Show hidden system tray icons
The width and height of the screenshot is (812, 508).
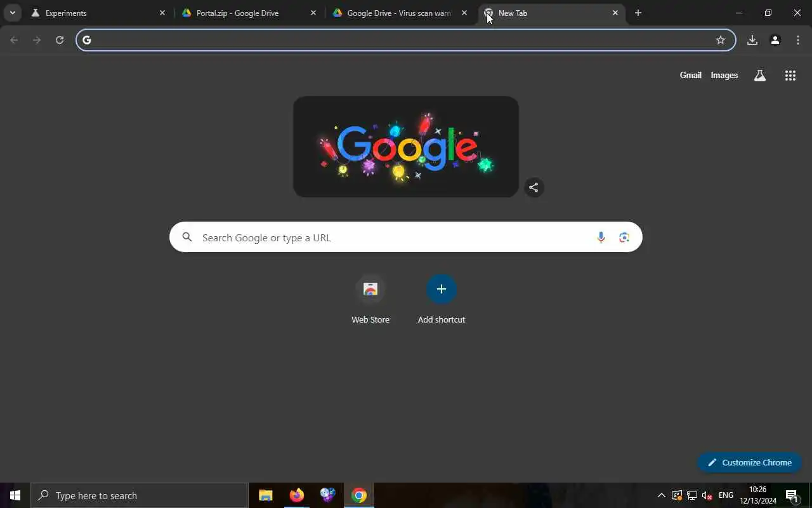coord(661,495)
